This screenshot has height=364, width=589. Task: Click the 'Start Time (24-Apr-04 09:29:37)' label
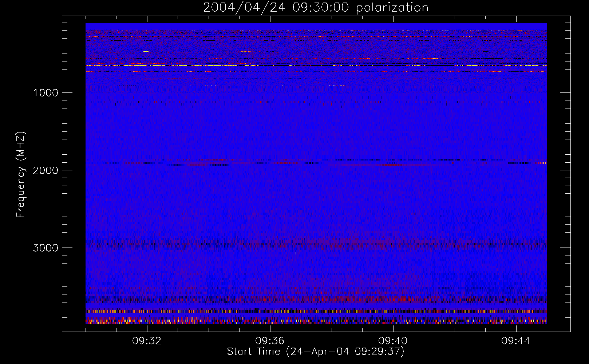pos(316,352)
